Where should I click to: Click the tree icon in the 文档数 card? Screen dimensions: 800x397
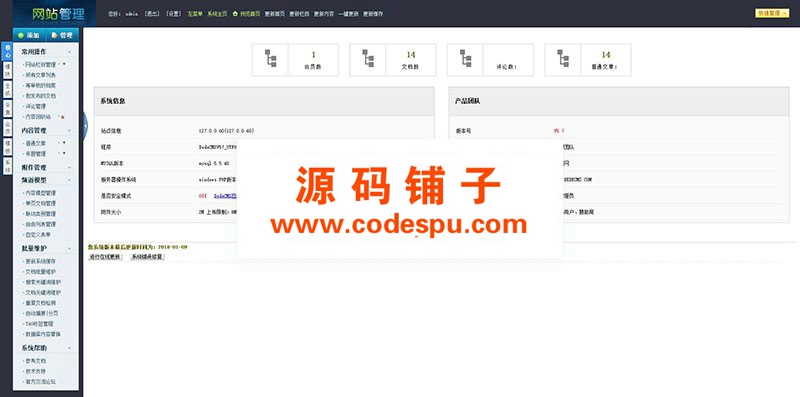pos(368,58)
